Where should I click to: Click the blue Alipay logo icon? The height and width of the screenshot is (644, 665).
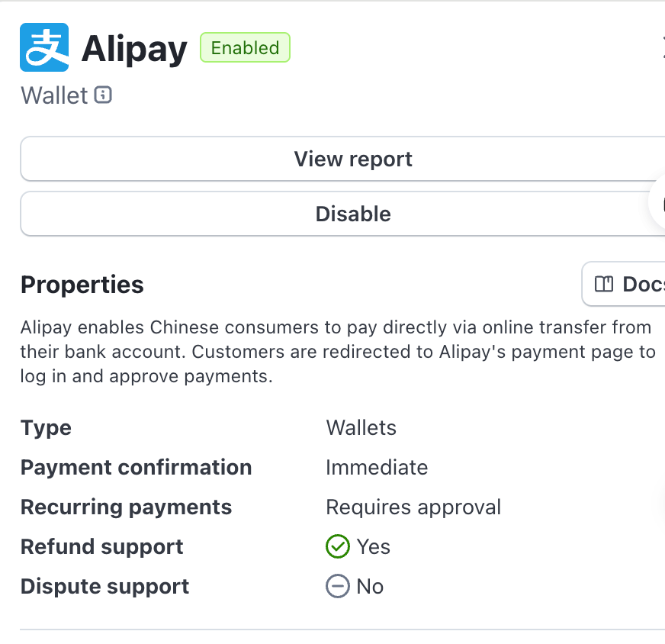coord(44,47)
